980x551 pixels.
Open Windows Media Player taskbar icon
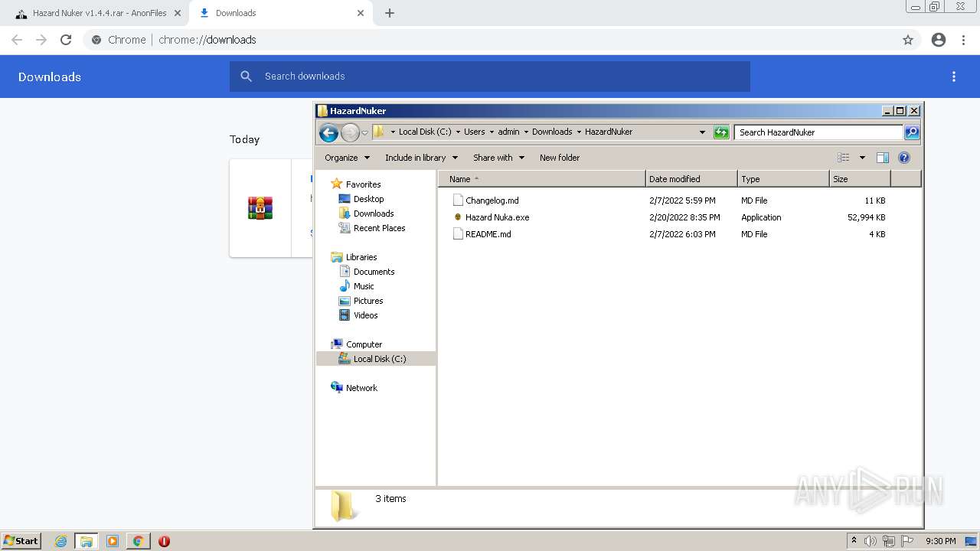pos(113,541)
